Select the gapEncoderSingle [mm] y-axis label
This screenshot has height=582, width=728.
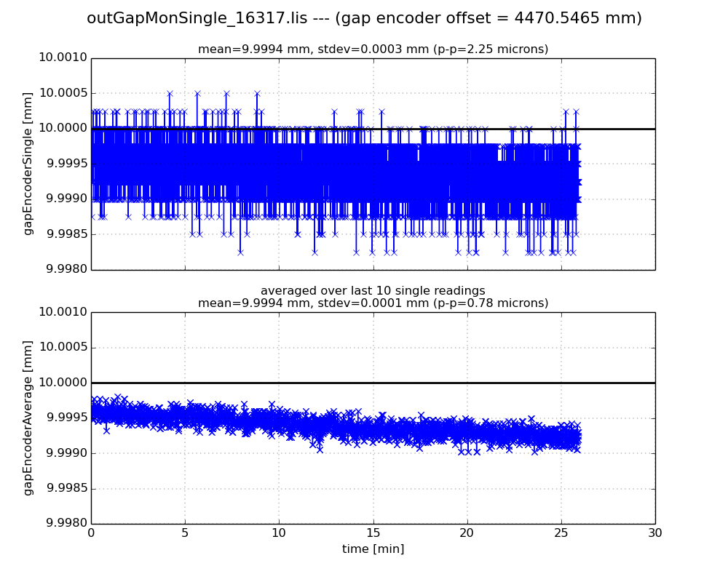[x=28, y=164]
